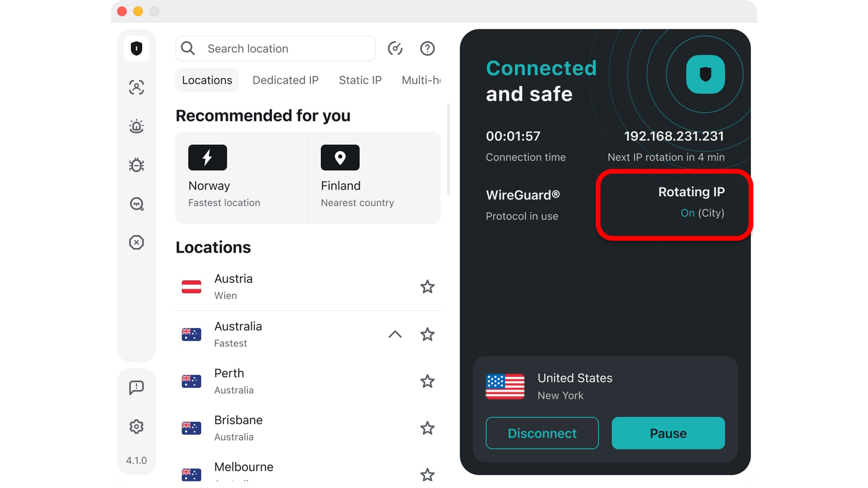Select the Locations tab
This screenshot has height=488, width=868.
coord(207,80)
